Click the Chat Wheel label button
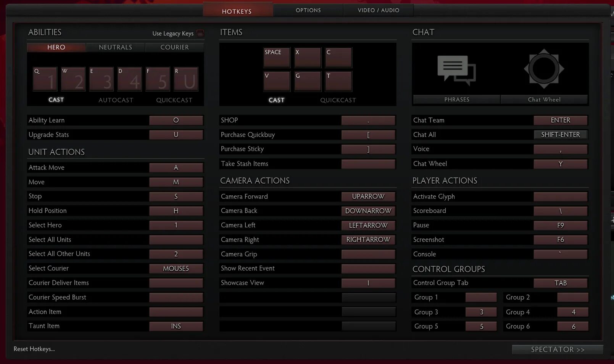The height and width of the screenshot is (364, 614). pos(544,100)
